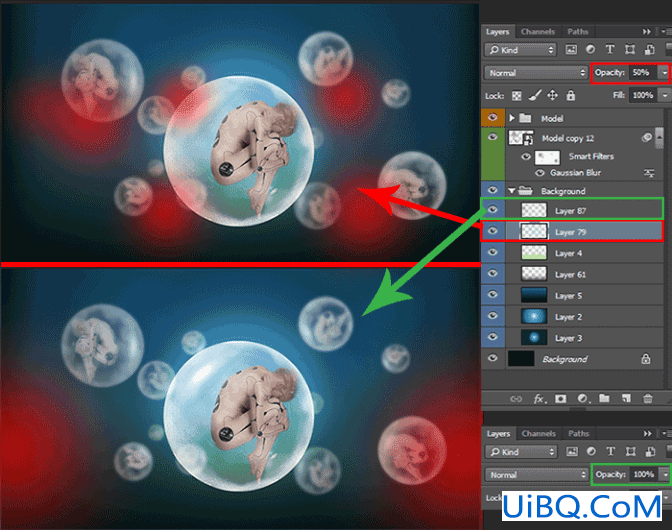
Task: Filter layers by pixel type icon in top panel
Action: tap(571, 50)
